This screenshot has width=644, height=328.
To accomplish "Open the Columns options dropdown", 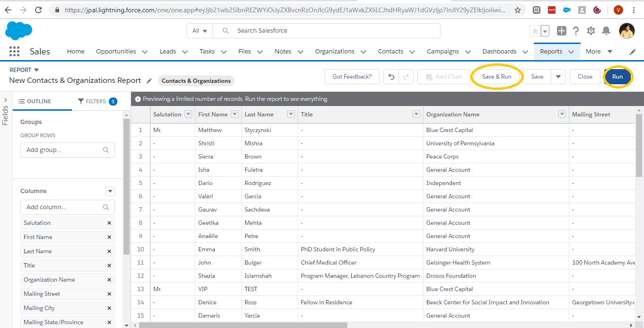I will click(110, 191).
